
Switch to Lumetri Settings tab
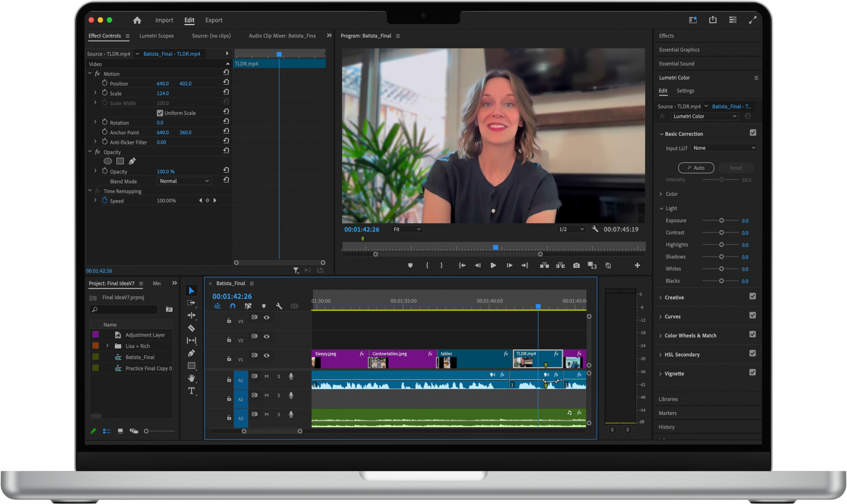pos(685,91)
